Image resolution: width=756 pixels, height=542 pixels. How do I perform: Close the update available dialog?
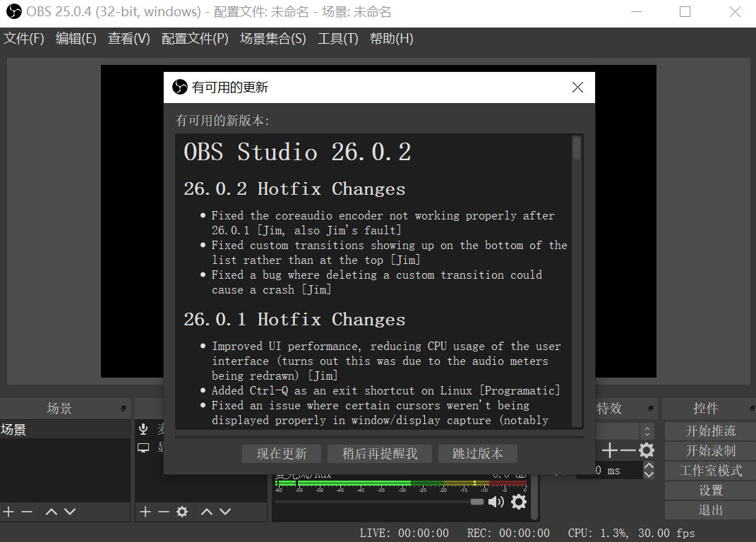577,88
